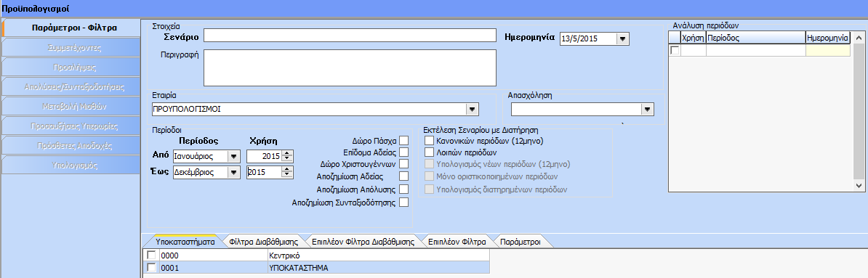Click the Χρήση column header in Ανάλυση περιόδων
The height and width of the screenshot is (278, 868).
[693, 38]
